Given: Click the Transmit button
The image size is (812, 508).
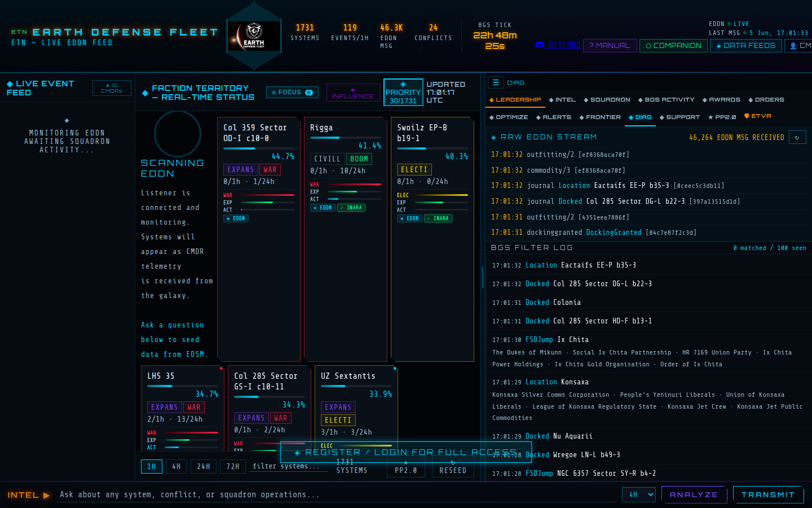Looking at the screenshot, I should [767, 495].
